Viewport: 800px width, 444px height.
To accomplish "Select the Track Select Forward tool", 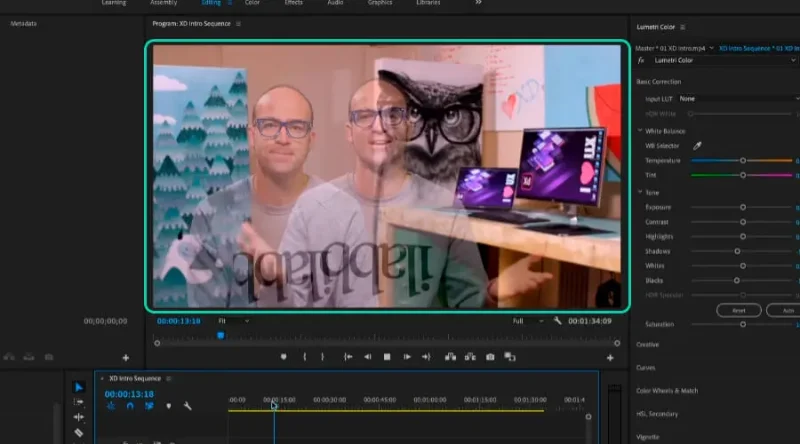I will 78,402.
